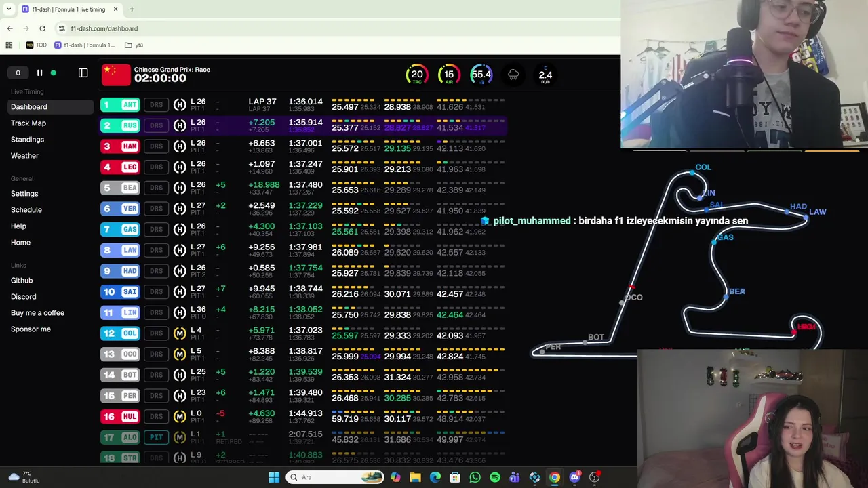Open the Discord link in sidebar
868x488 pixels.
pyautogui.click(x=24, y=296)
